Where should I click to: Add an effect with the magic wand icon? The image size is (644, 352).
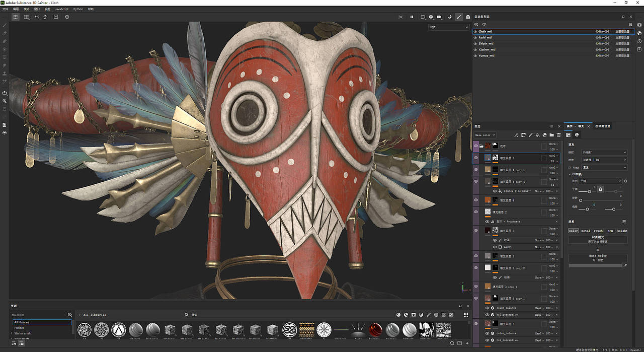pyautogui.click(x=516, y=135)
